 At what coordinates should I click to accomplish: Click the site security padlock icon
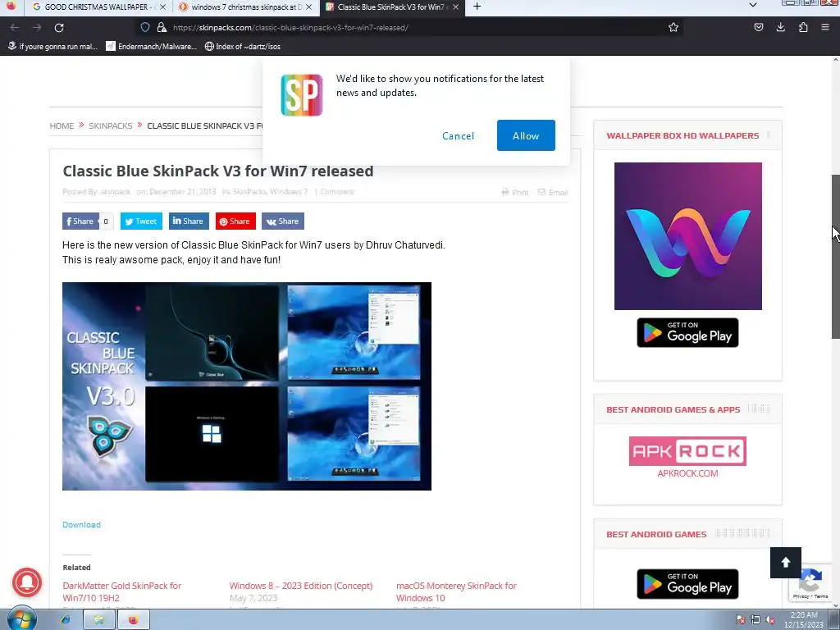point(162,27)
